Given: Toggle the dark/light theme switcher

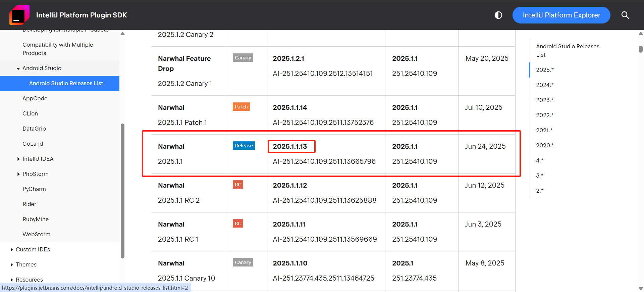Looking at the screenshot, I should tap(498, 15).
